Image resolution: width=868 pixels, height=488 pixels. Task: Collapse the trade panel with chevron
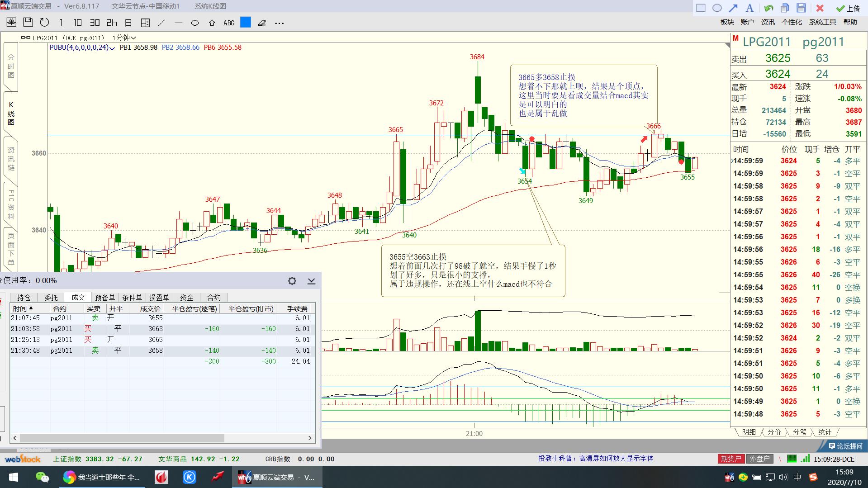311,281
